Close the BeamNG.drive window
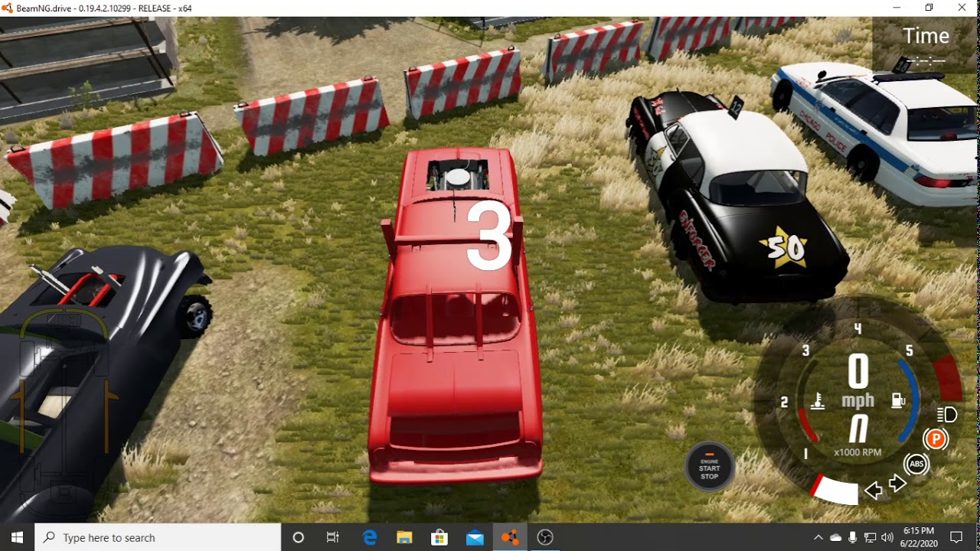The height and width of the screenshot is (551, 980). click(x=962, y=8)
